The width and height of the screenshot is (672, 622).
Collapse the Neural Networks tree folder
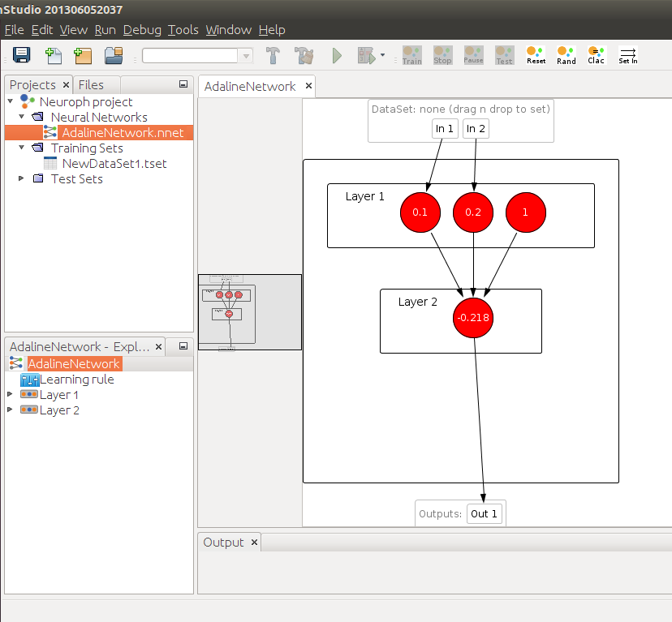click(22, 117)
